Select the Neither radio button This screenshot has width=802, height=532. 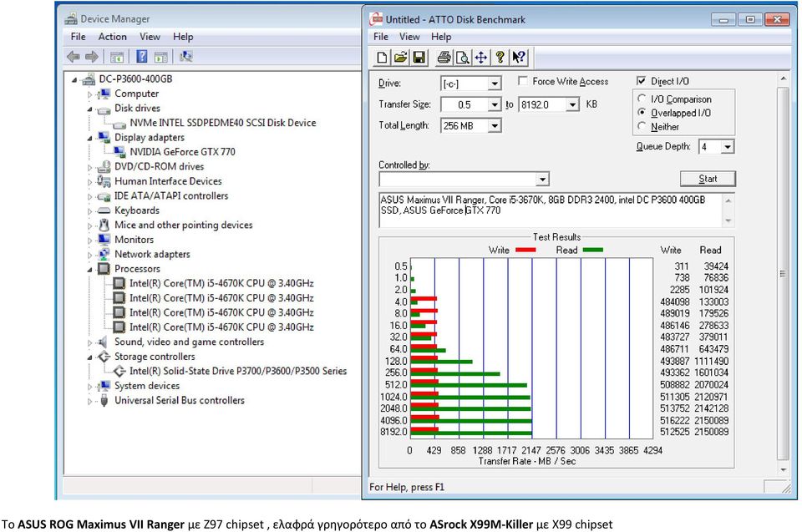[x=642, y=126]
